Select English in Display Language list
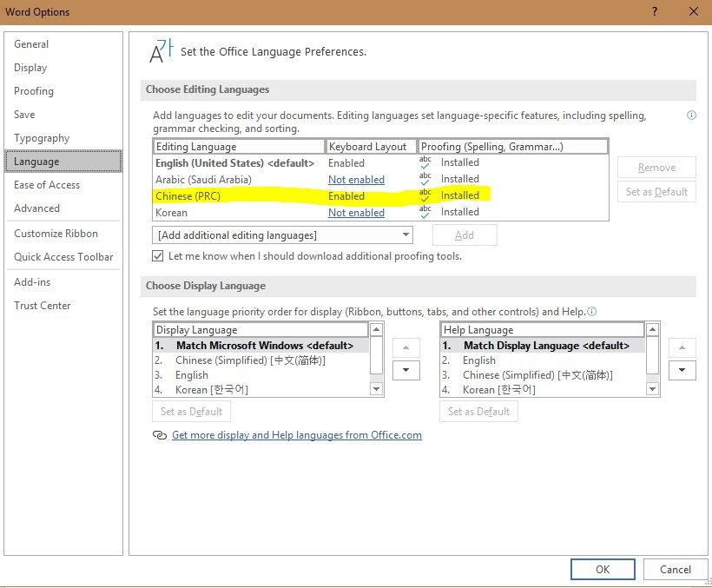Image resolution: width=712 pixels, height=588 pixels. click(261, 375)
